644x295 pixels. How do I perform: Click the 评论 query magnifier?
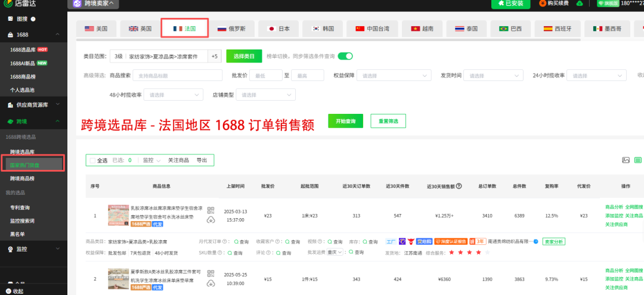click(x=278, y=253)
